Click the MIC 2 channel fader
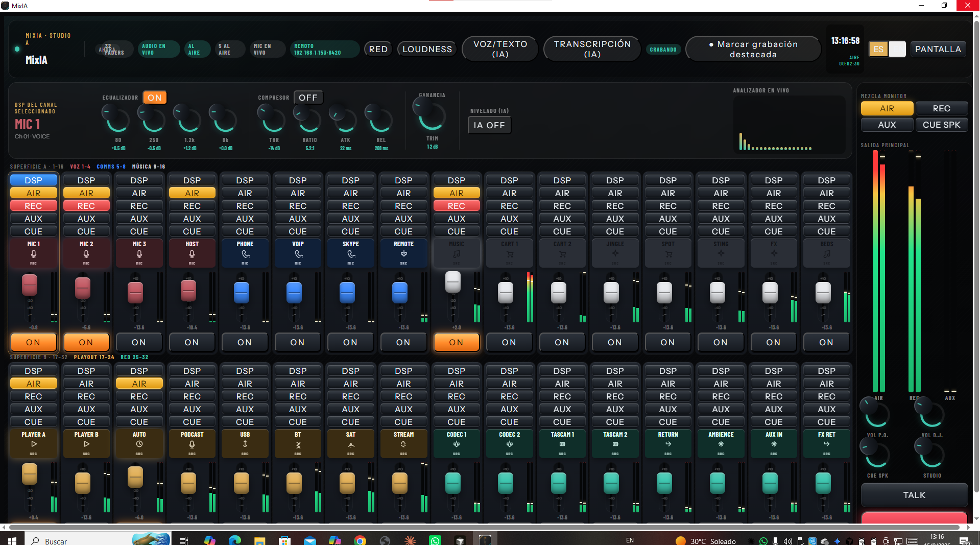The width and height of the screenshot is (980, 545). coord(83,288)
